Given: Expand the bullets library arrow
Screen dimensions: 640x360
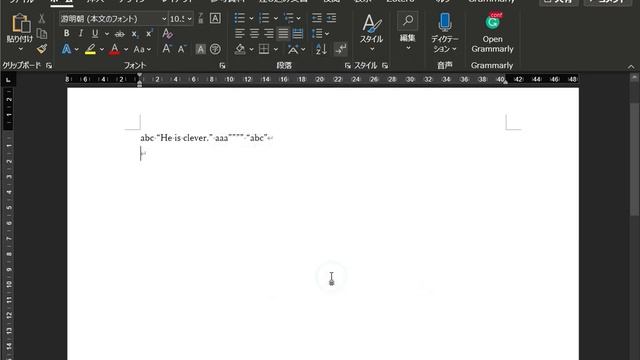Looking at the screenshot, I should coord(251,18).
